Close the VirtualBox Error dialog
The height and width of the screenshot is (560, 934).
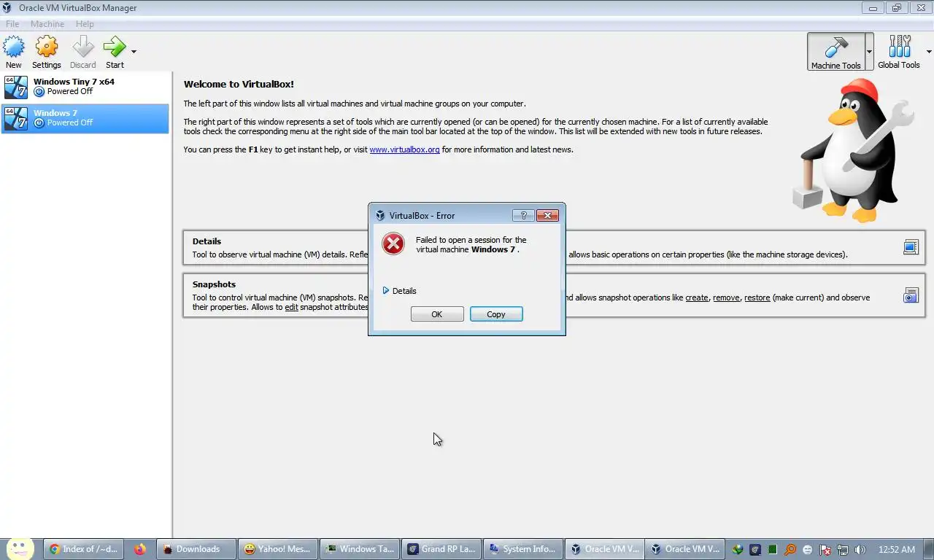click(547, 215)
